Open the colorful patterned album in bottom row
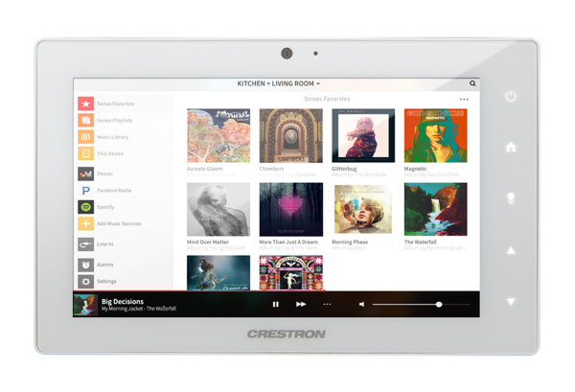The width and height of the screenshot is (575, 392). pos(291,273)
